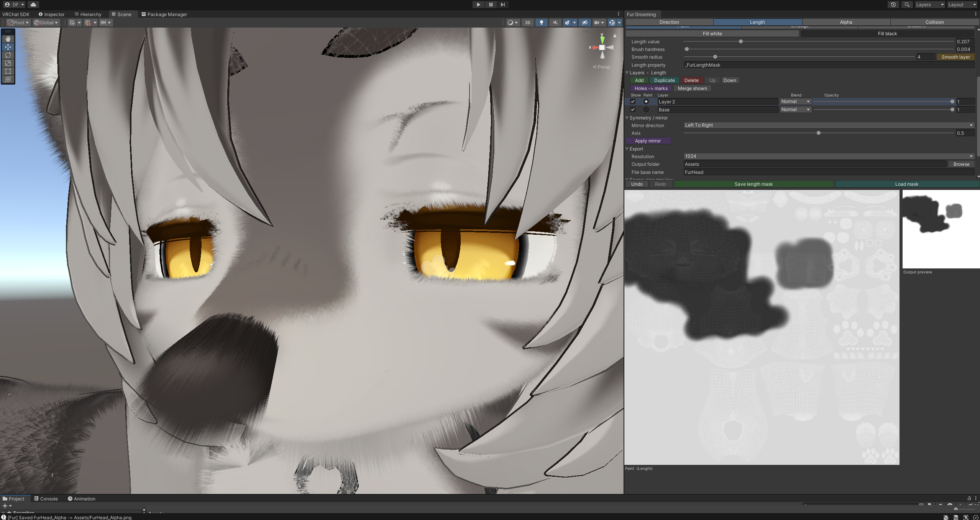The height and width of the screenshot is (520, 980).
Task: Click the Step forward button
Action: 503,5
